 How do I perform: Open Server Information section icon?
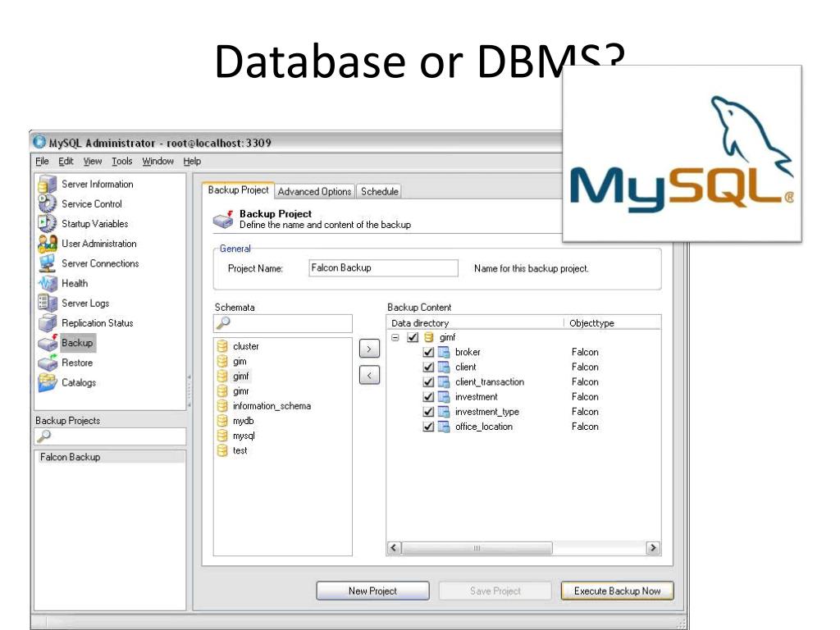[x=48, y=185]
